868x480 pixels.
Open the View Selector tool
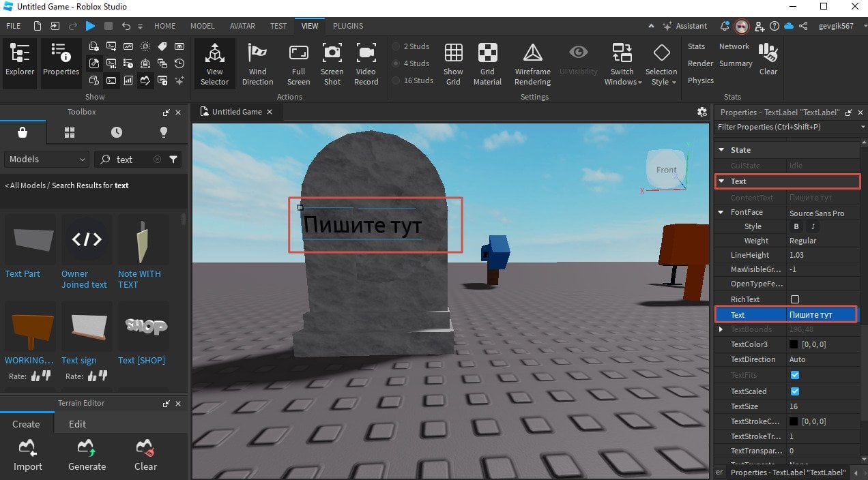(214, 54)
